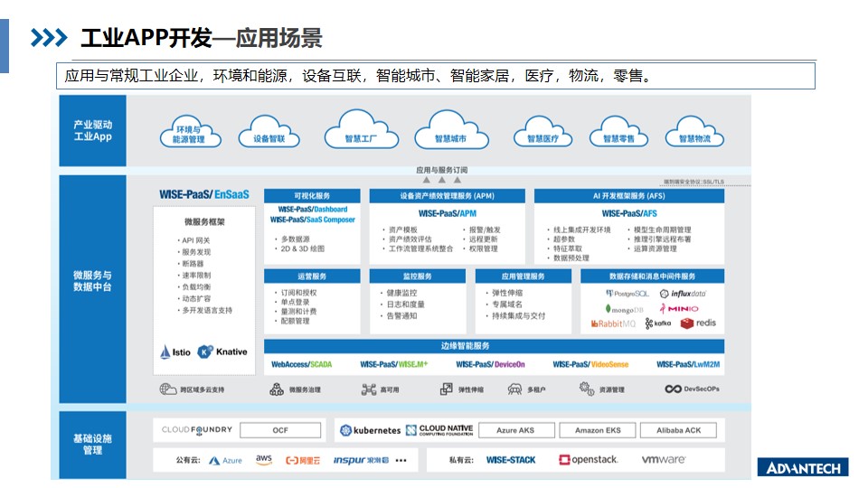868x488 pixels.
Task: Click the WISE-PaaS/SaaS Composer text
Action: click(x=312, y=220)
